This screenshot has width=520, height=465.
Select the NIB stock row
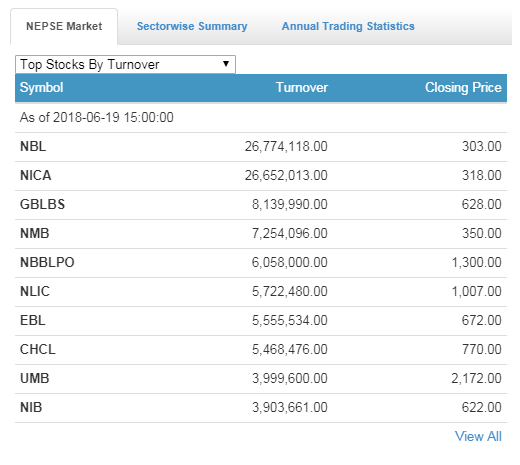tap(261, 408)
